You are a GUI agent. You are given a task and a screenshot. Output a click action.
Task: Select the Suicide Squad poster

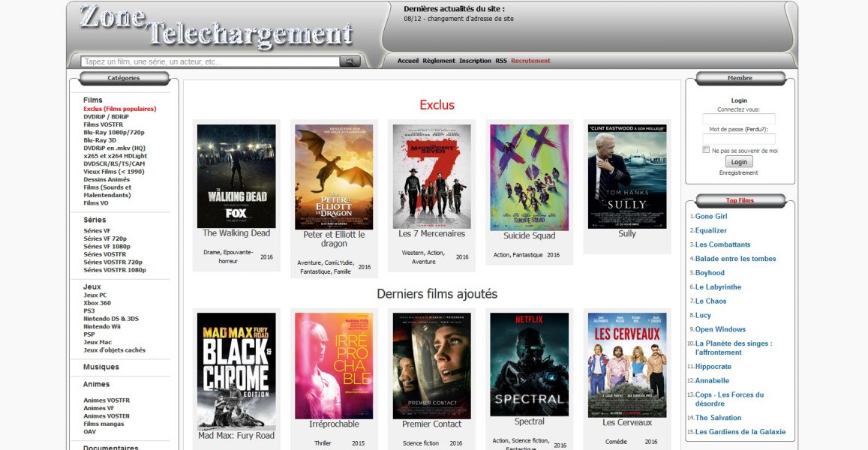[529, 178]
